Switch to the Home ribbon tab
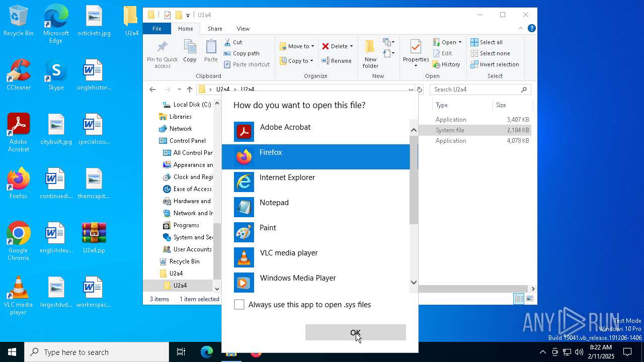 click(x=185, y=29)
